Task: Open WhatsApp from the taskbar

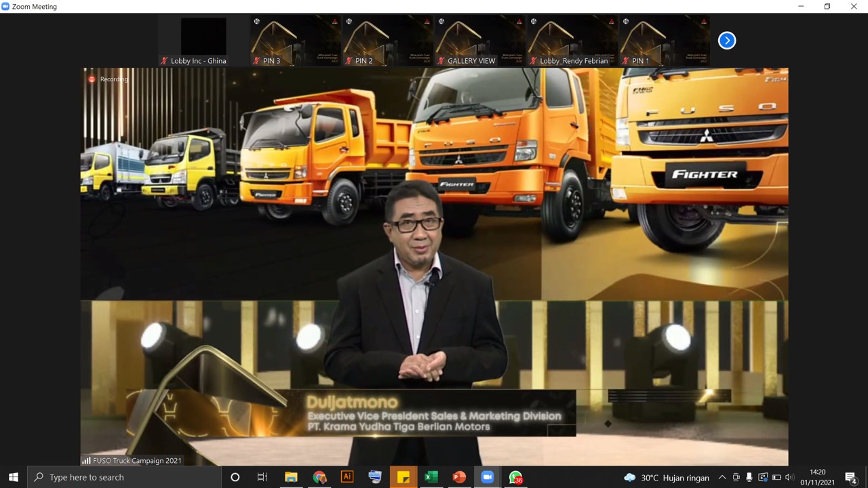Action: [515, 477]
